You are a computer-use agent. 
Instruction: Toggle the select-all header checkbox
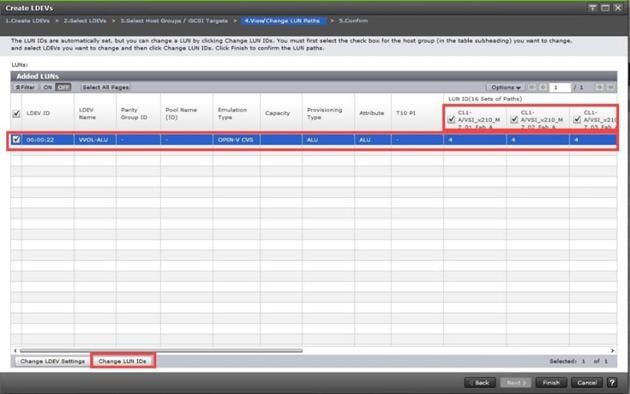(16, 114)
